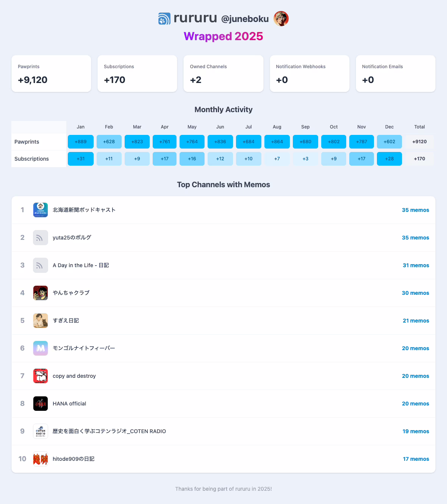
Task: Click the copy and destroy channel icon
Action: (x=41, y=376)
